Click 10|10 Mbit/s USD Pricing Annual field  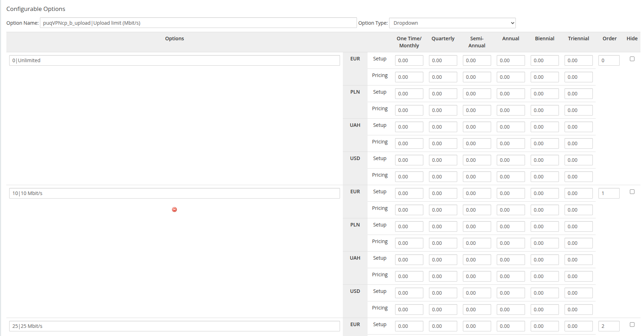(511, 310)
